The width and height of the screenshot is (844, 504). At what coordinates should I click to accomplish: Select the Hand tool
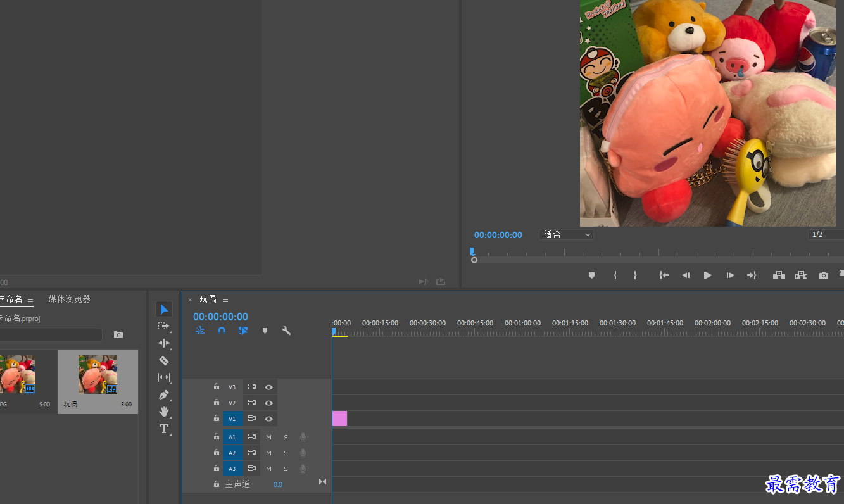click(x=164, y=412)
